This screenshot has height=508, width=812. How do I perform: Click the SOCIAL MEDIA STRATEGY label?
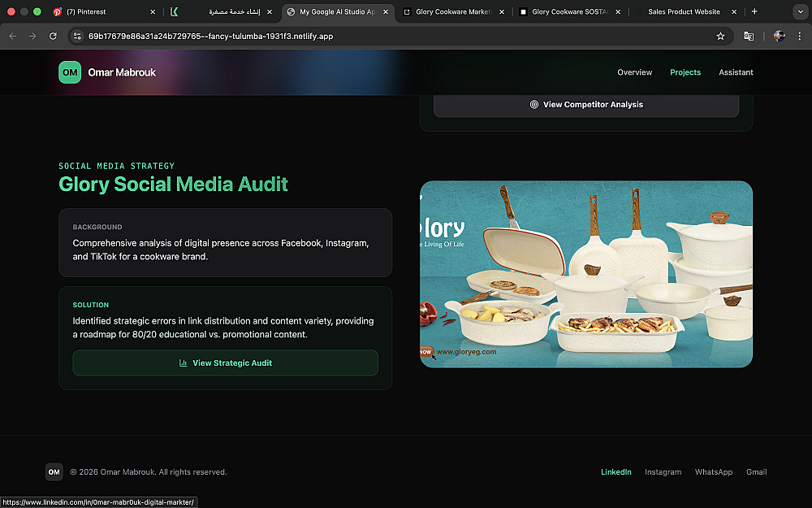point(116,166)
